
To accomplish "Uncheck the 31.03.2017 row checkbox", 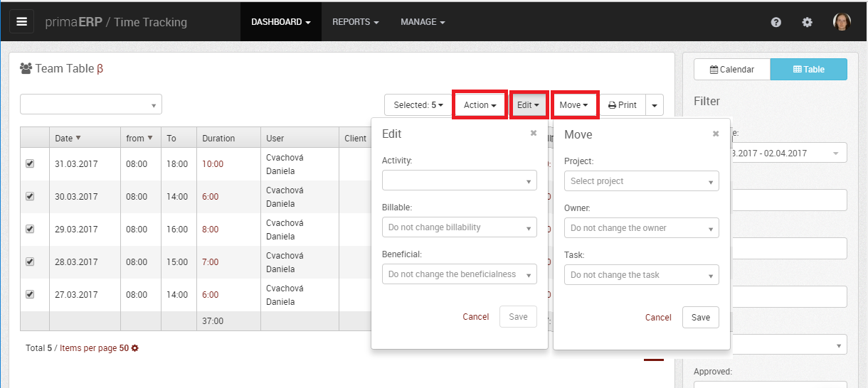I will pos(30,163).
